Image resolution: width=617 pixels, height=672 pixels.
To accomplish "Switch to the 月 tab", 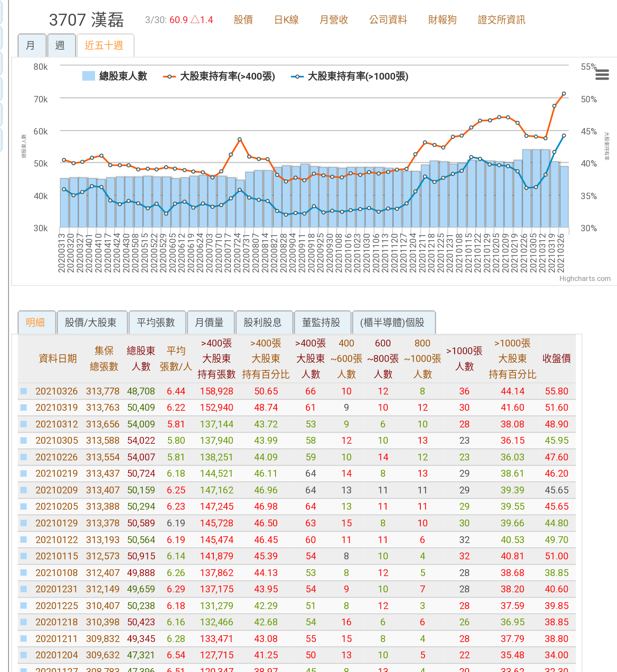I will tap(31, 45).
